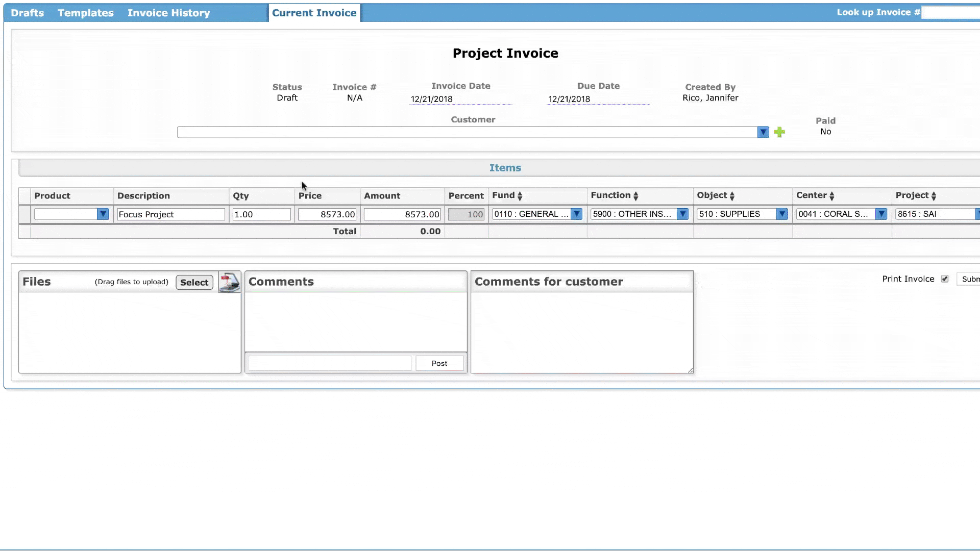Expand the Product dropdown in the item row
The height and width of the screenshot is (551, 980).
pyautogui.click(x=103, y=214)
